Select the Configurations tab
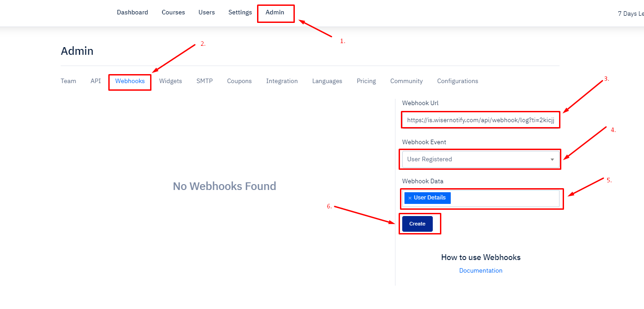The width and height of the screenshot is (644, 309). (457, 81)
